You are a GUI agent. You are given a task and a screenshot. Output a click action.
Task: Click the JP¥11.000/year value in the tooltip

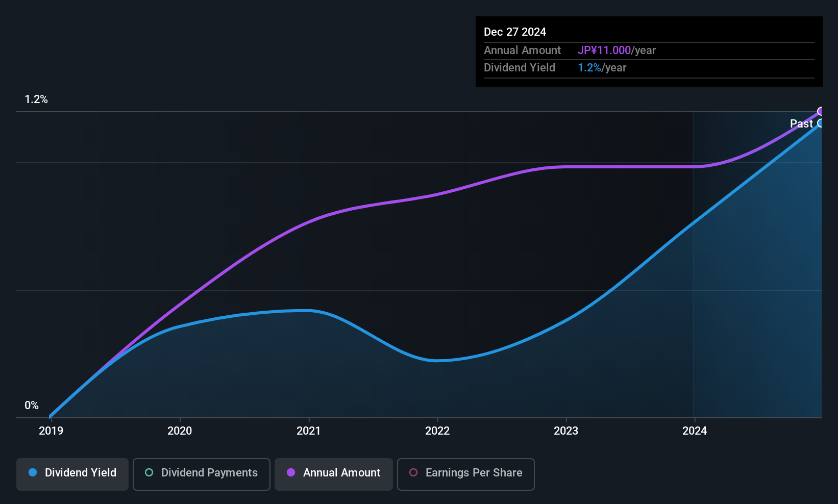pos(617,51)
